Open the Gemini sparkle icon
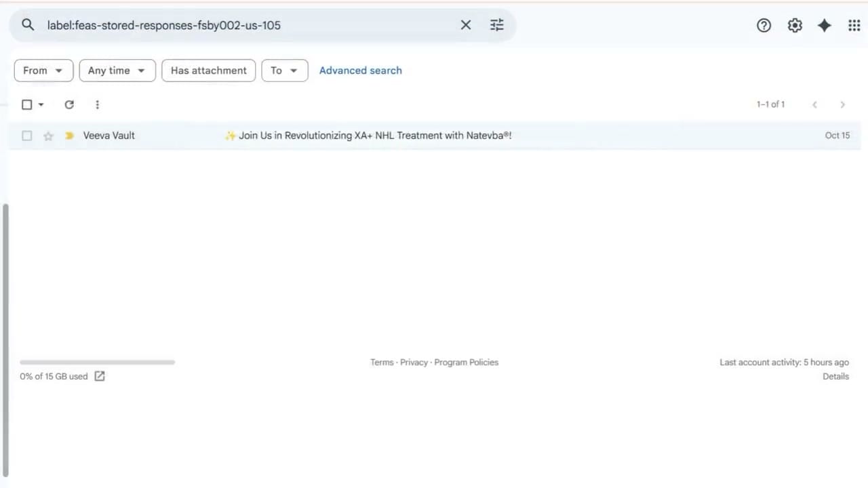The height and width of the screenshot is (488, 868). coord(825,26)
